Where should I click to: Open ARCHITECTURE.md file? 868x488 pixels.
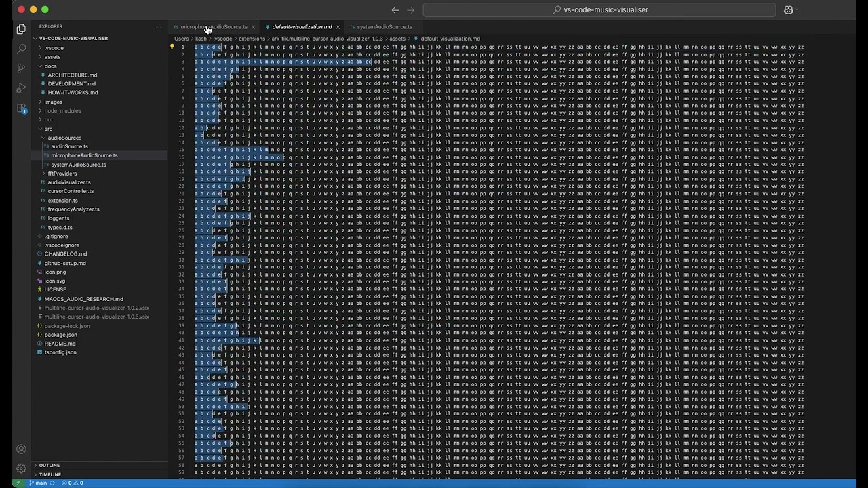point(72,75)
